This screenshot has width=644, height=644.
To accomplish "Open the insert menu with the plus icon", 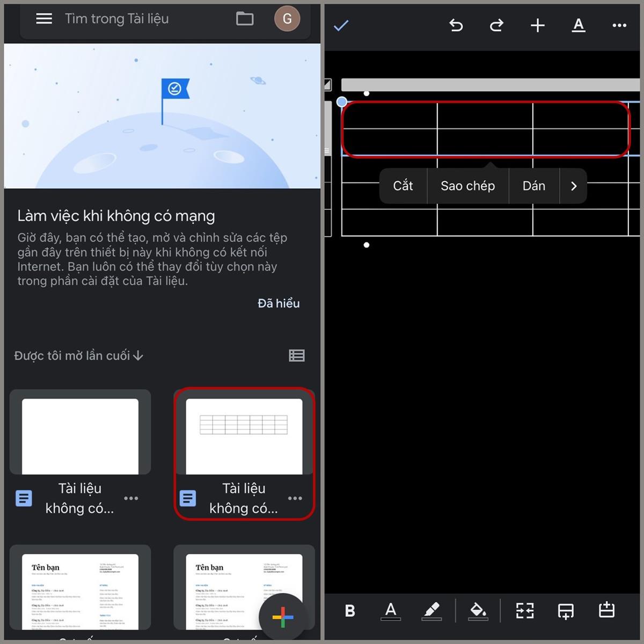I will coord(537,25).
